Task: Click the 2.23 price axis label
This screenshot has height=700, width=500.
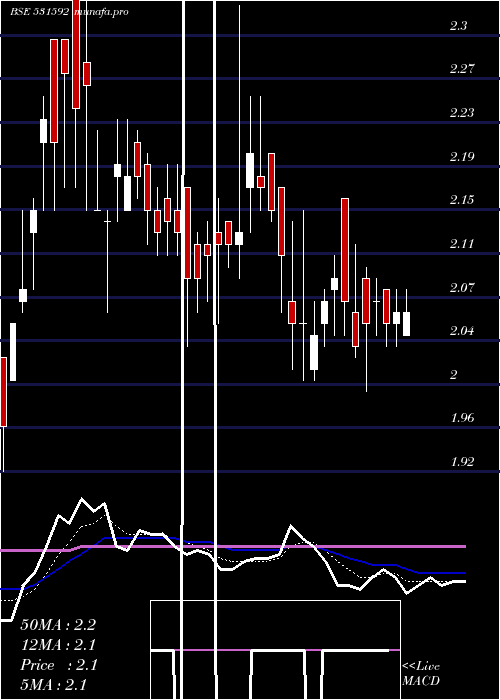Action: click(x=462, y=113)
